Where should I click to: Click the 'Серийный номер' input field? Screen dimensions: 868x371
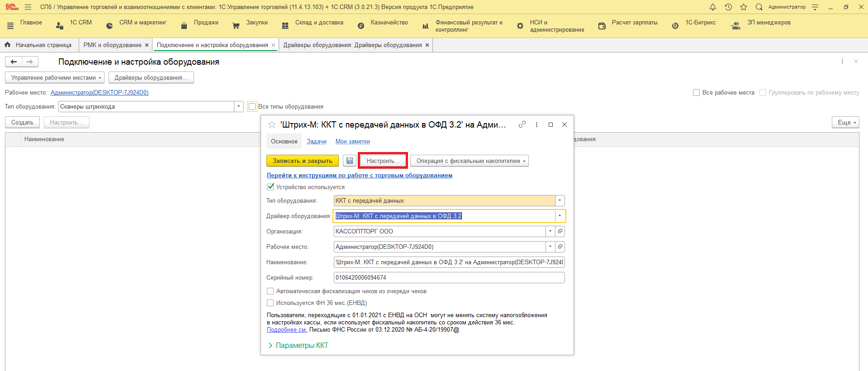click(449, 277)
